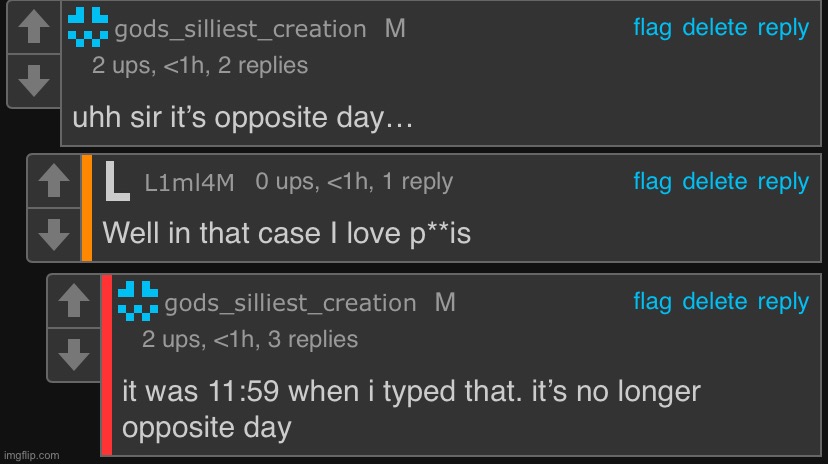Flag L1ml4M's comment
Image resolution: width=828 pixels, height=464 pixels.
(x=652, y=182)
